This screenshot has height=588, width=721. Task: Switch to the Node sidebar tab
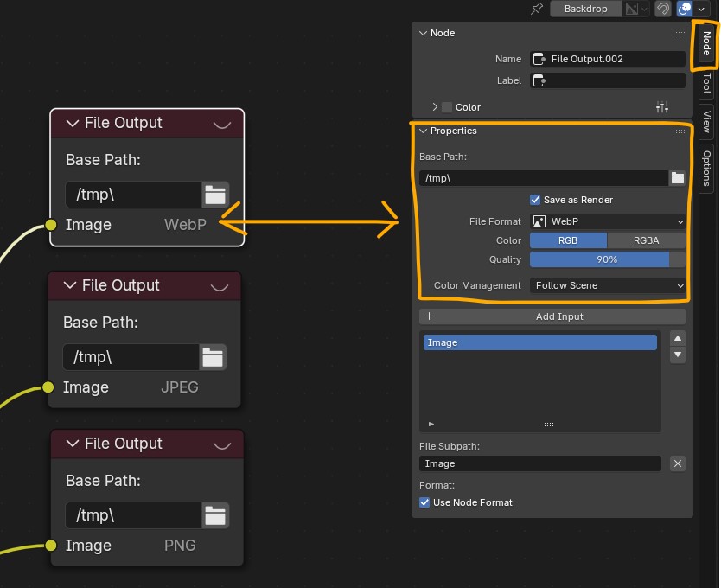tap(706, 44)
